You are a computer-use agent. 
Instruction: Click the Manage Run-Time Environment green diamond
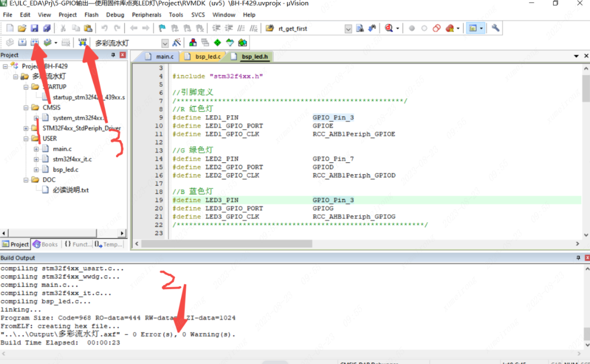tap(218, 43)
